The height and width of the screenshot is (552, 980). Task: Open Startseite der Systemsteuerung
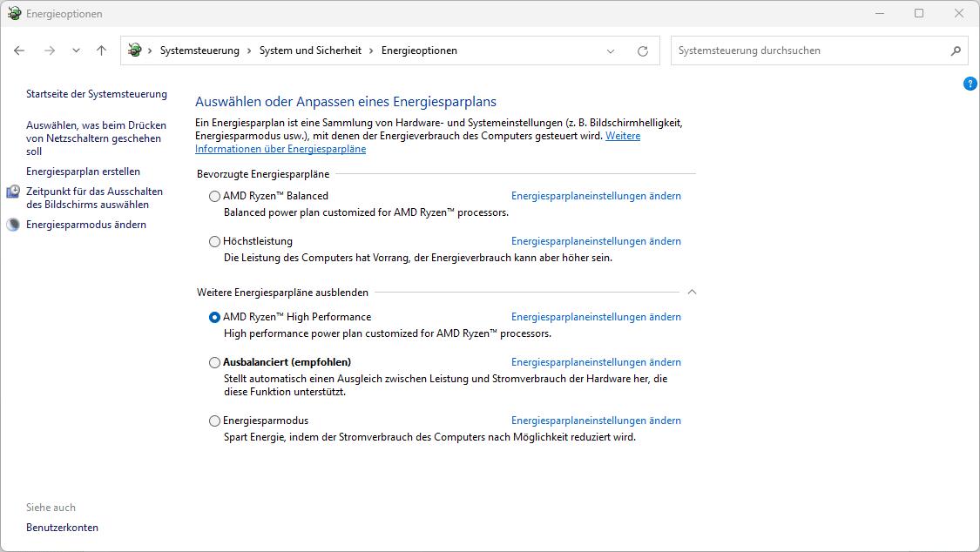96,94
